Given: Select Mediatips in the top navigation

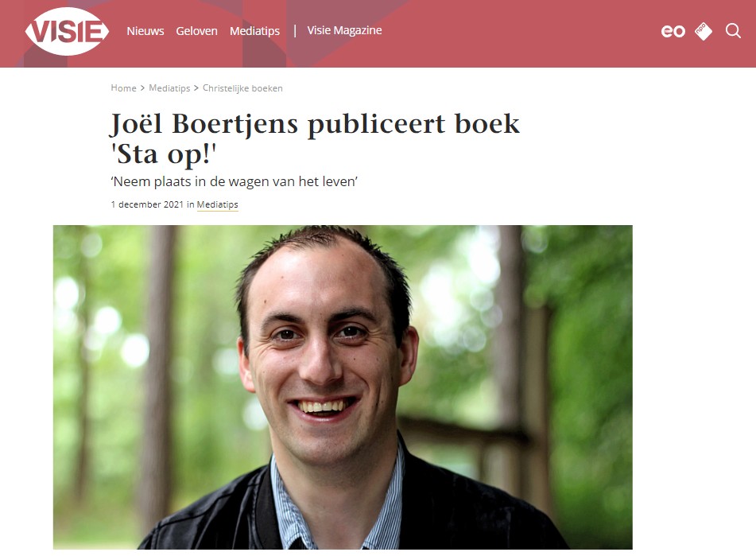Looking at the screenshot, I should coord(254,31).
